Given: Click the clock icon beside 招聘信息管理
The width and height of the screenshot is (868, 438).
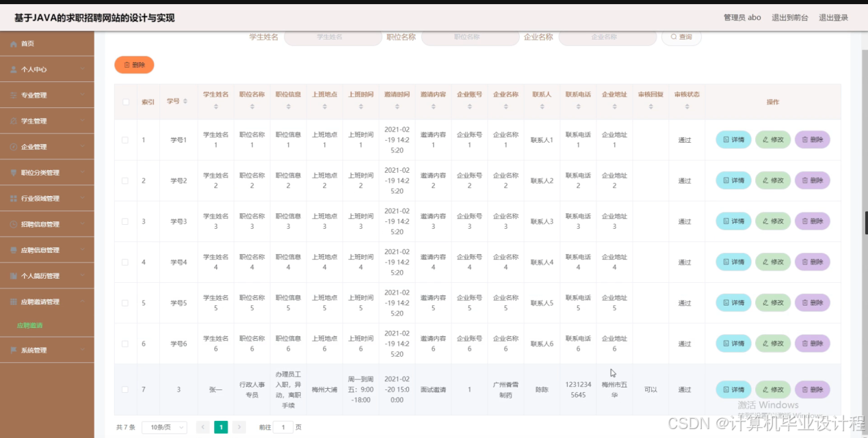Looking at the screenshot, I should point(14,225).
